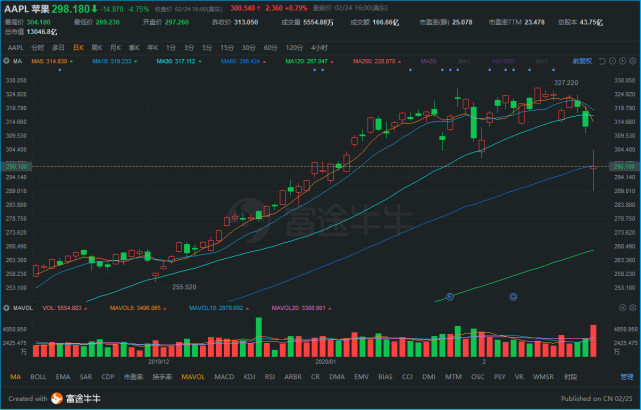Enable the BIAS indicator
This screenshot has width=641, height=410.
[385, 377]
